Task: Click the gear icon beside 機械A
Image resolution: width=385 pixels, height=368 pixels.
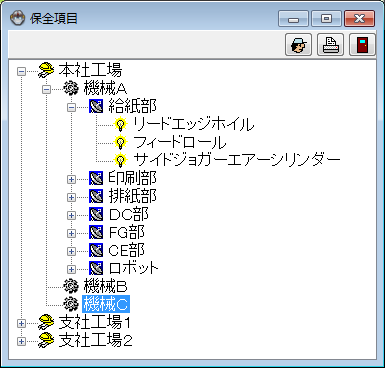Action: click(x=71, y=89)
